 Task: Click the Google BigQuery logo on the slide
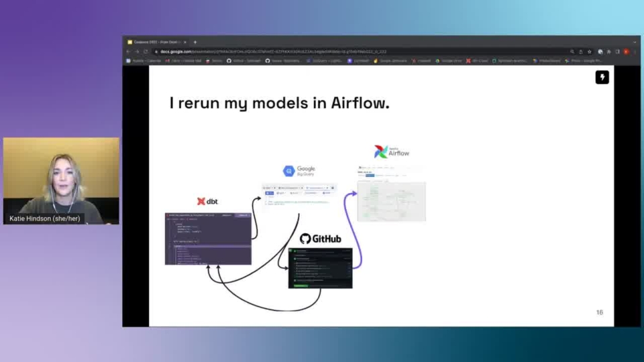[299, 171]
